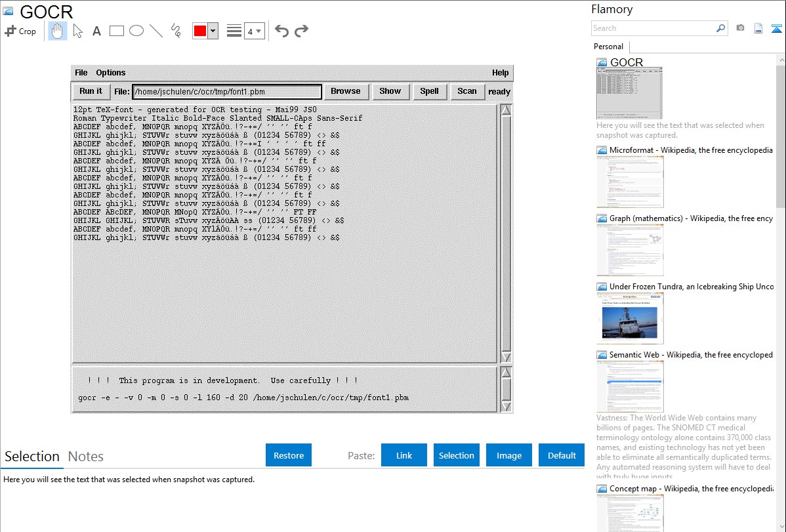Pick the rectangle shape tool
The height and width of the screenshot is (532, 786).
pos(117,31)
